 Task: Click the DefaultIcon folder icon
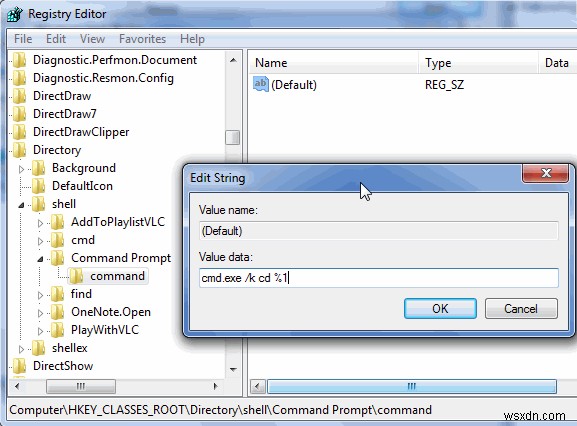pos(39,186)
